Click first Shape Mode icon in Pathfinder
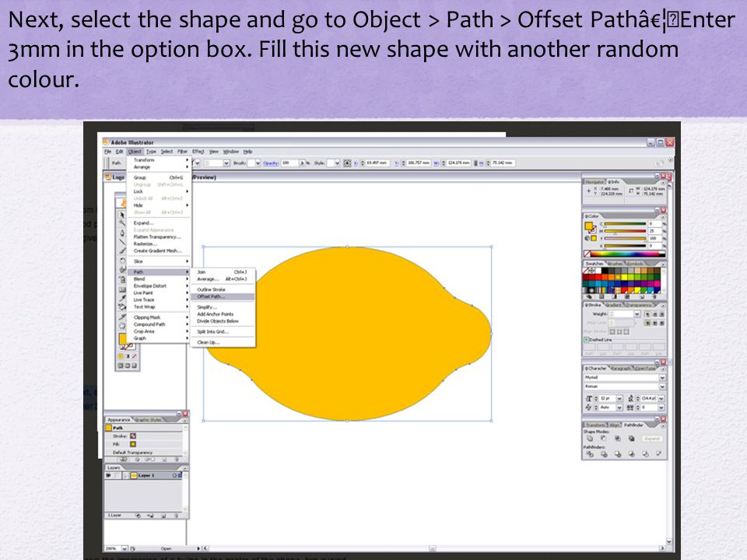The height and width of the screenshot is (560, 747). 590,439
